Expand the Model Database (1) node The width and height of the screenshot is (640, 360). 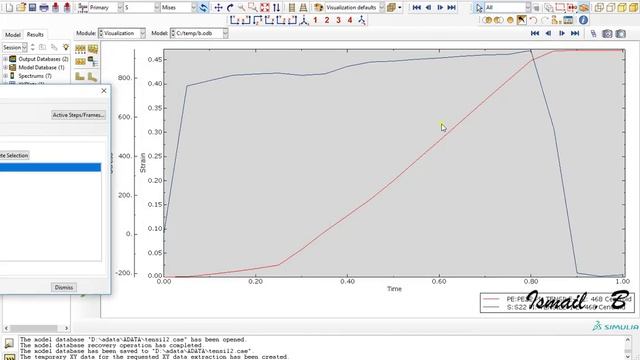click(5, 67)
